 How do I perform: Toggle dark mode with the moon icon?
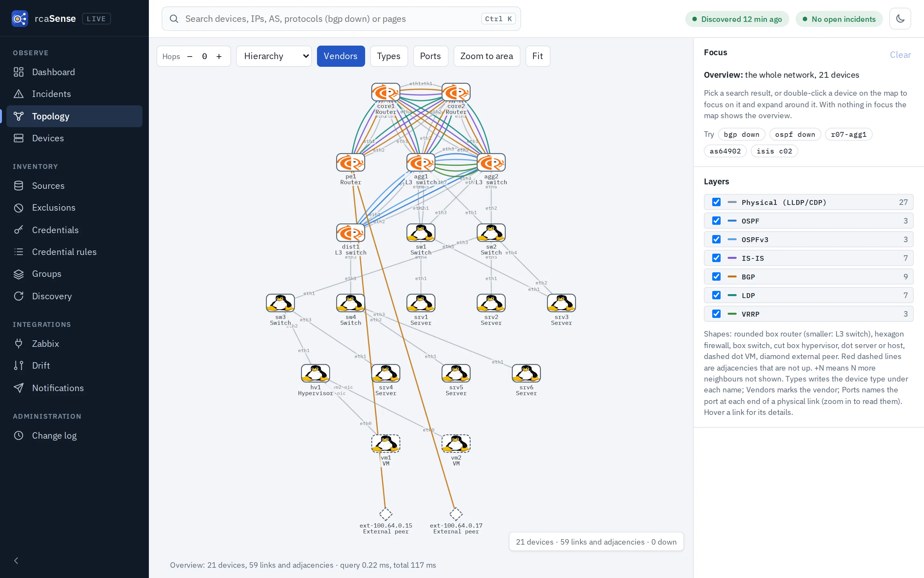point(900,19)
